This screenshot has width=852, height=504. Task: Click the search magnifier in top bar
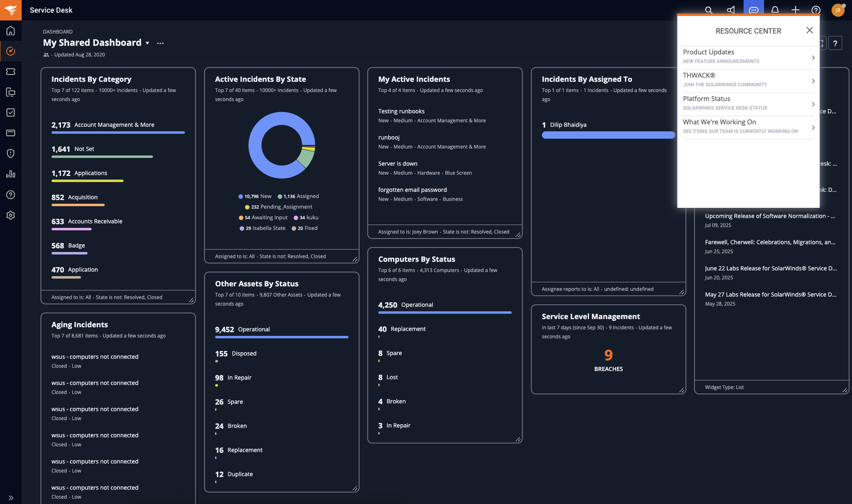708,10
